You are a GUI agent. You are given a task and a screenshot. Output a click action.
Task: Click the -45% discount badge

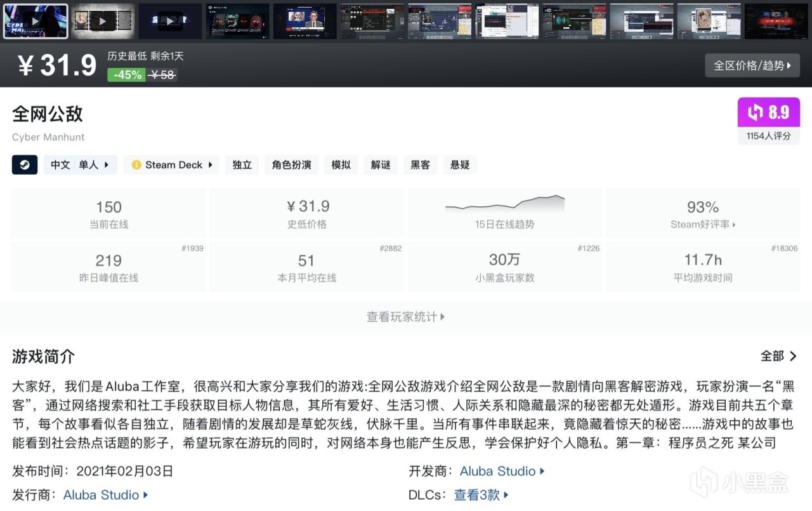pyautogui.click(x=128, y=75)
